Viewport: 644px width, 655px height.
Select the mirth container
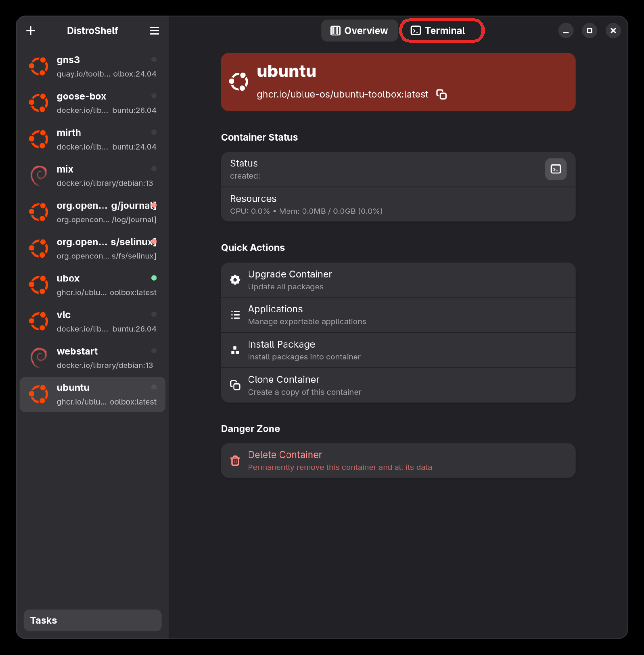pos(93,139)
